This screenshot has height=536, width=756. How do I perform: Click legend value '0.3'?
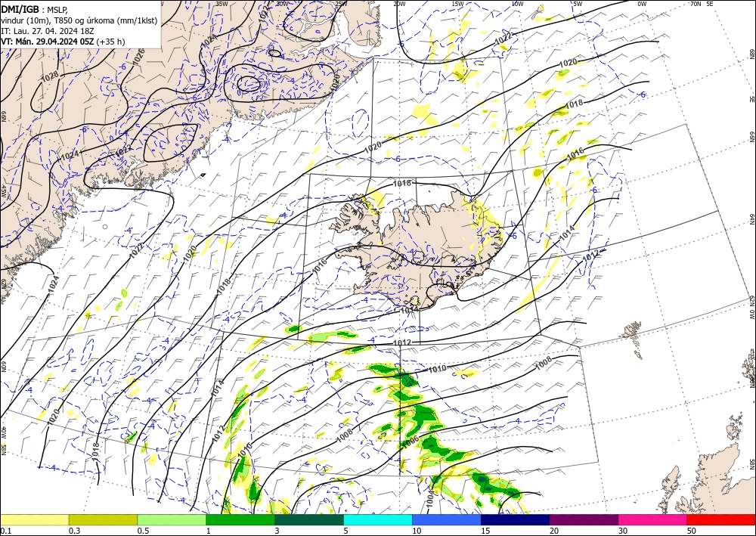[x=74, y=531]
